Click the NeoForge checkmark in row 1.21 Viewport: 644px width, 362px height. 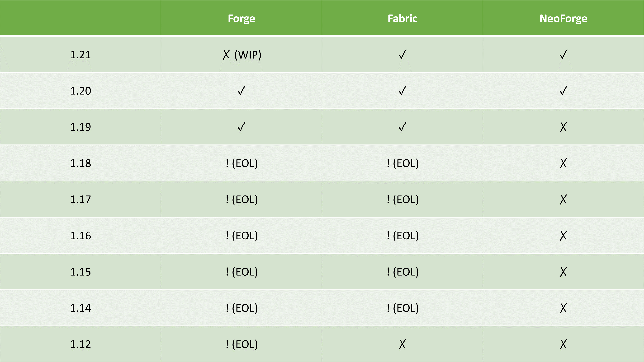(563, 55)
